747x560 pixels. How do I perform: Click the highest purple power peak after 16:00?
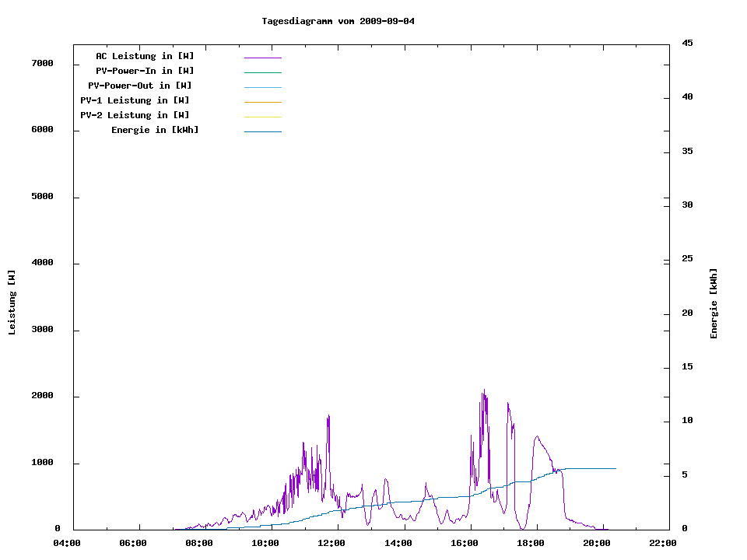483,391
